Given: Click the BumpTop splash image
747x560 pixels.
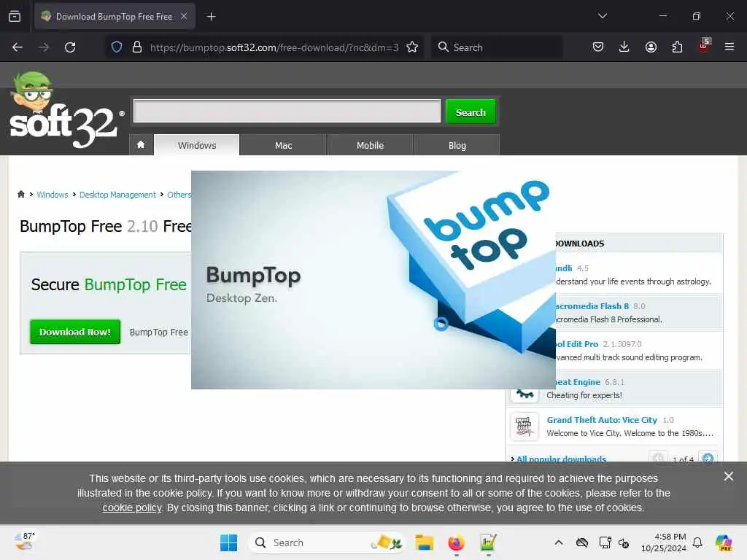Looking at the screenshot, I should (x=373, y=280).
